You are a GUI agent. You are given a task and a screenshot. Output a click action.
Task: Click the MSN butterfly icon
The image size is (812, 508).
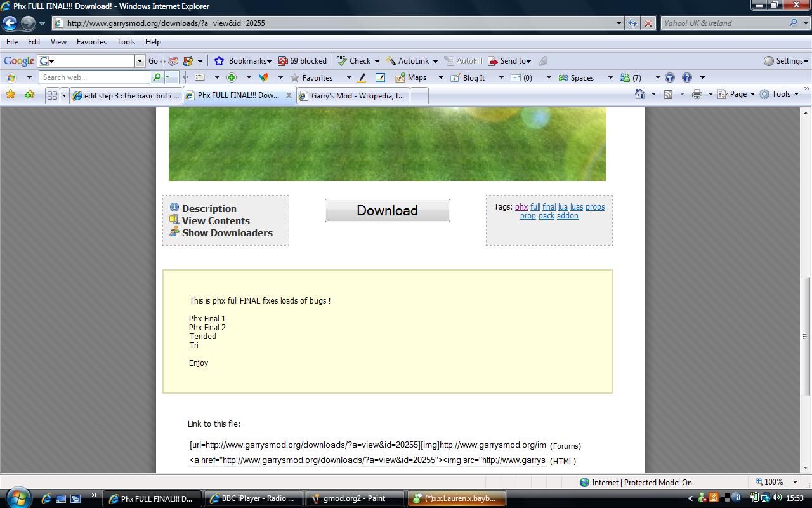(263, 77)
